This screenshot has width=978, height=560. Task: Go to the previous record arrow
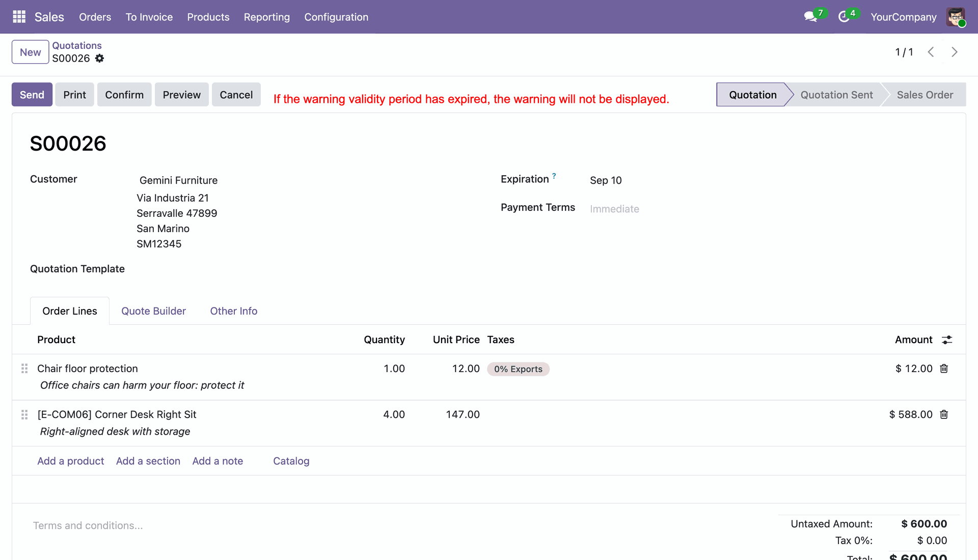[931, 52]
